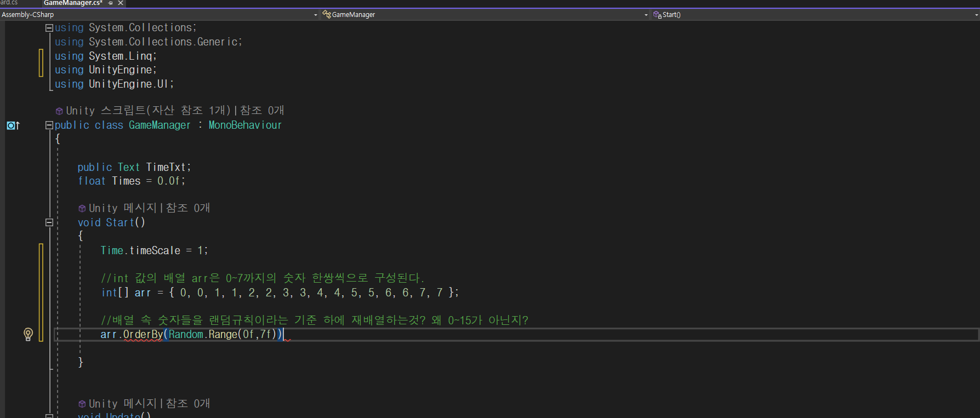Click the MonoBehaviour base class name
The image size is (980, 418).
(245, 125)
